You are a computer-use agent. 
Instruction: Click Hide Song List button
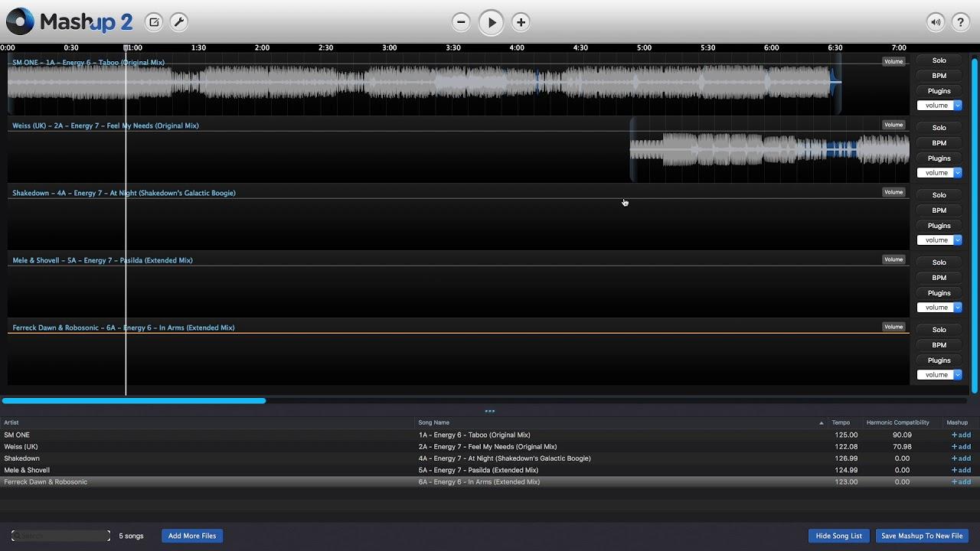[839, 536]
